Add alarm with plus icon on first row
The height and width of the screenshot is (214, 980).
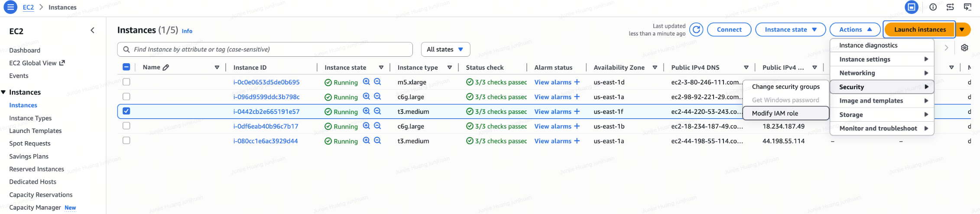coord(577,82)
